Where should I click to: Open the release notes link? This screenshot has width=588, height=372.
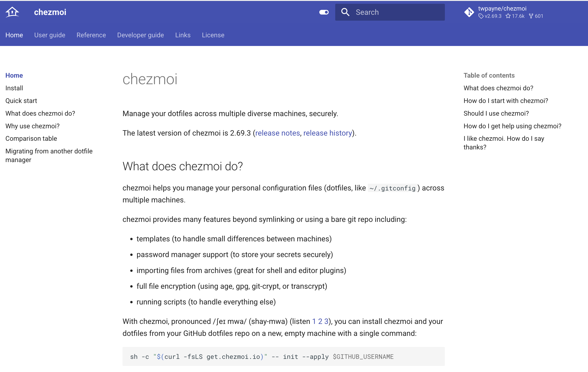(277, 133)
